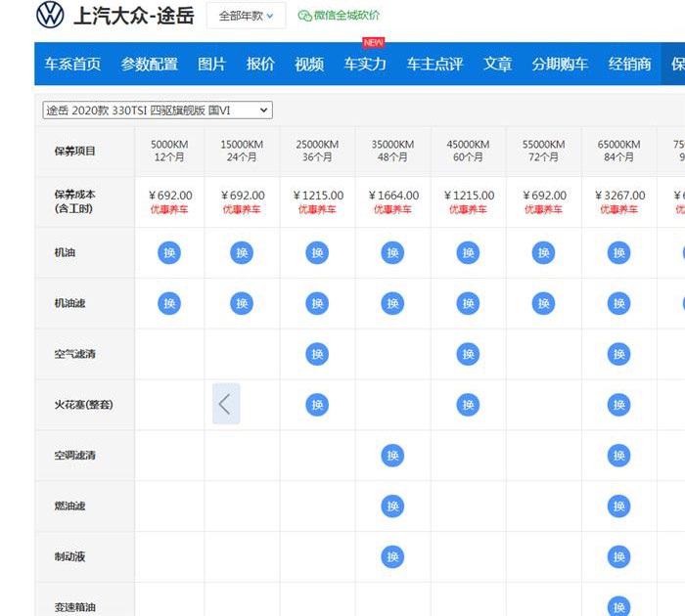685x616 pixels.
Task: Click 机油滤 换 icon at 35000KM
Action: tap(392, 303)
